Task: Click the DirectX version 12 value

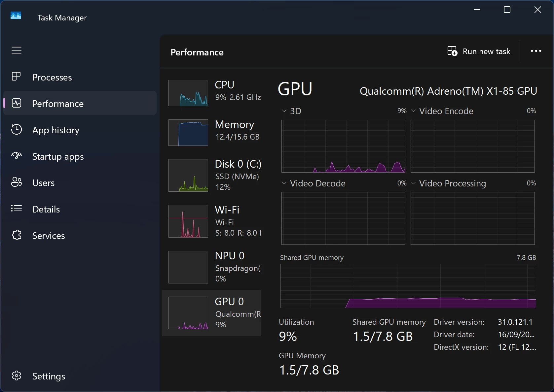Action: click(x=517, y=347)
